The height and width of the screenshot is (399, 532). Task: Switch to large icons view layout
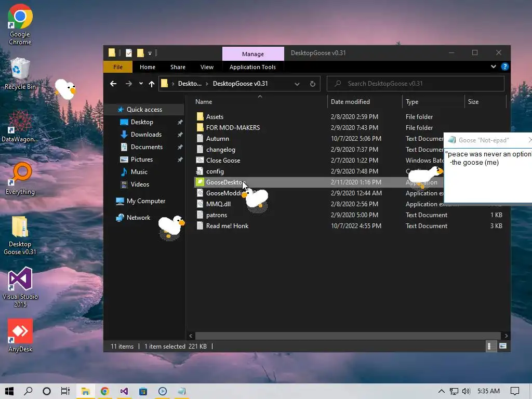pos(503,346)
